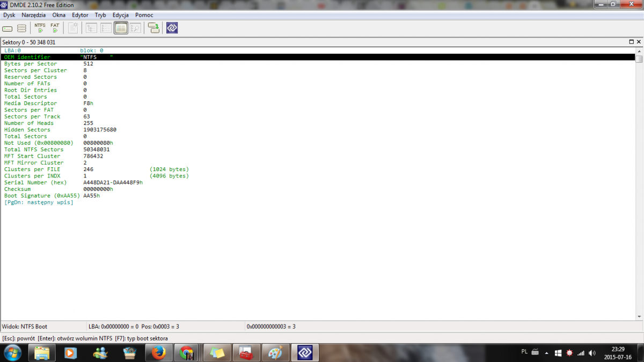Image resolution: width=644 pixels, height=362 pixels.
Task: Click the Total NTFS Sectors value 50348031
Action: pyautogui.click(x=97, y=150)
